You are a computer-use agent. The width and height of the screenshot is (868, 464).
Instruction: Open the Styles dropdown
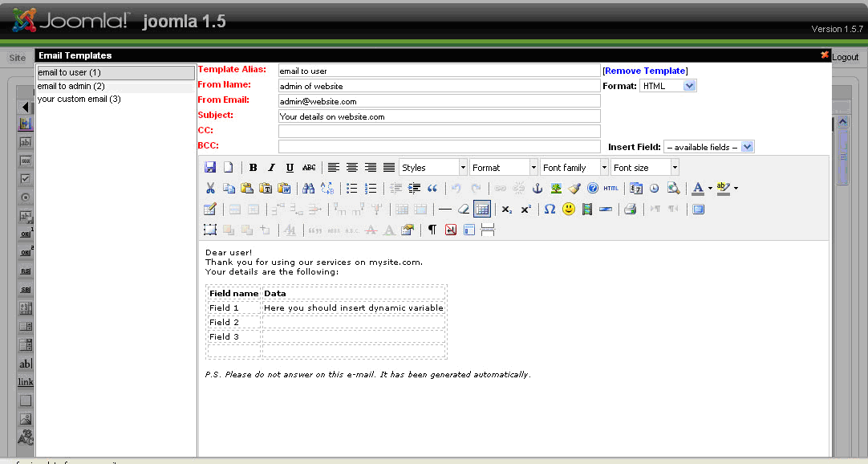click(433, 167)
